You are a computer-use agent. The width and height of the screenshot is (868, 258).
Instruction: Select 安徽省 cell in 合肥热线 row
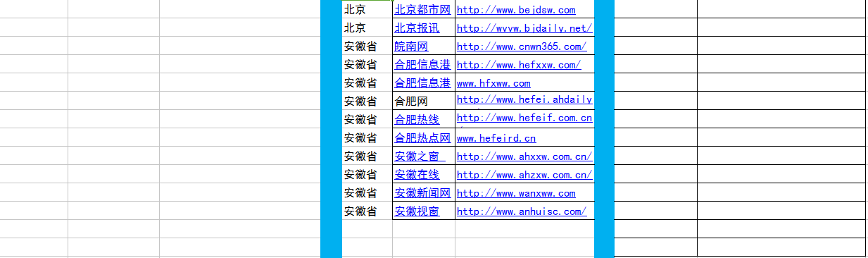367,120
